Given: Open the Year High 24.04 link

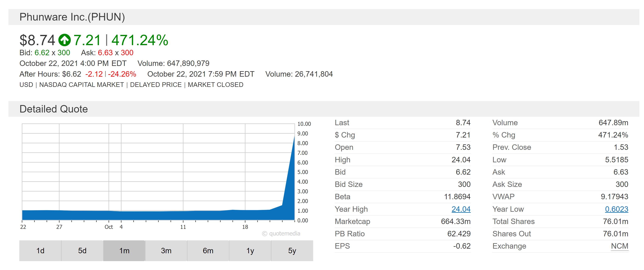Looking at the screenshot, I should click(x=461, y=209).
